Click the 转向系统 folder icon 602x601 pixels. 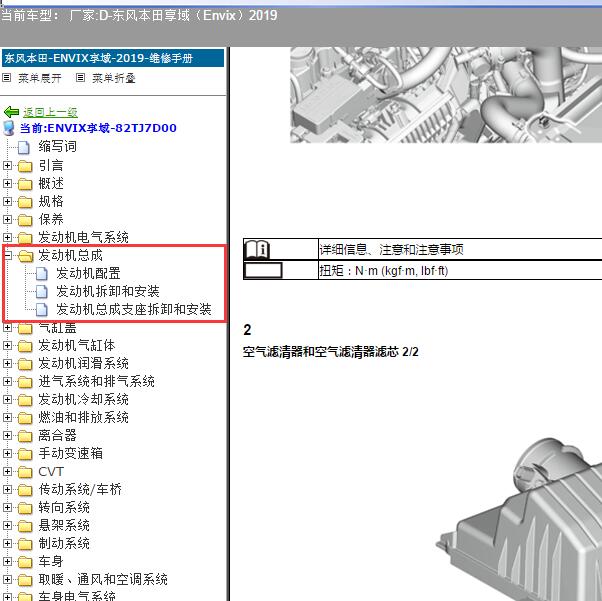click(25, 508)
